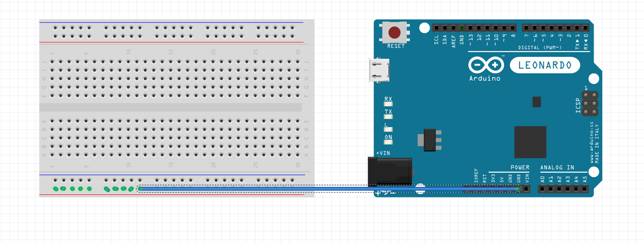Click digital pin ~9 socket
This screenshot has width=644, height=243.
(504, 28)
